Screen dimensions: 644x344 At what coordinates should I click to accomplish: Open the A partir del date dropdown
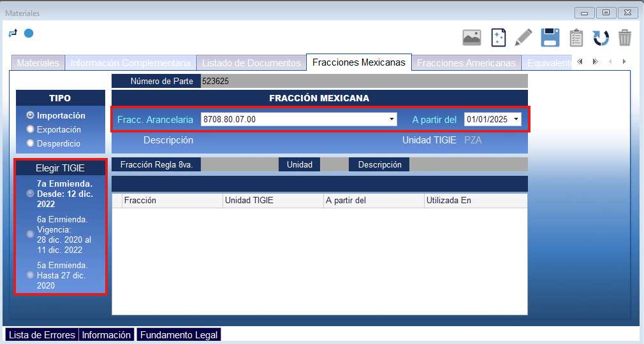[x=515, y=119]
